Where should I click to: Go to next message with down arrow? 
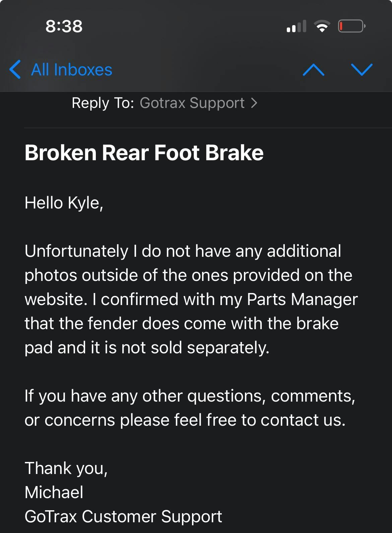(x=362, y=70)
